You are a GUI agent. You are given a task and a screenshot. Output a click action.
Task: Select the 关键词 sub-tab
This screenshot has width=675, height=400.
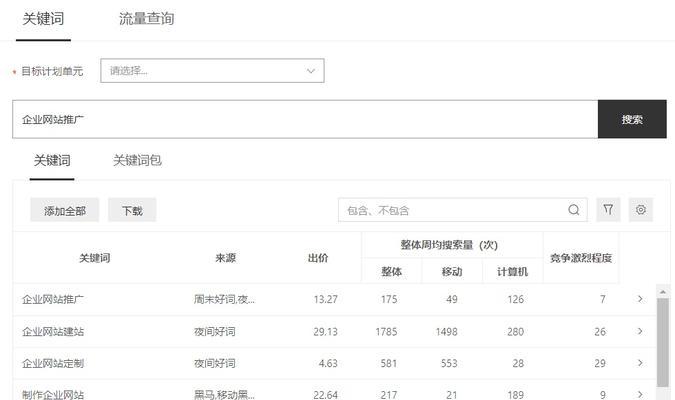[x=52, y=161]
